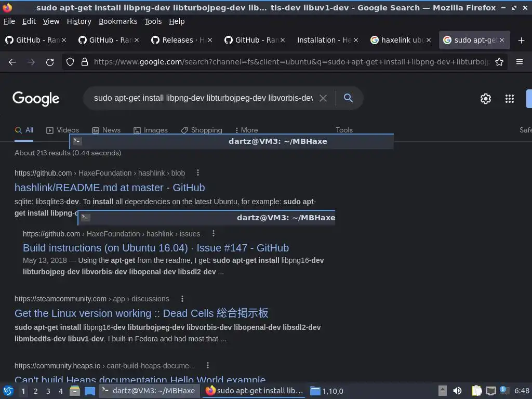The image size is (532, 399).
Task: Clear the Google search box text
Action: coord(323,98)
